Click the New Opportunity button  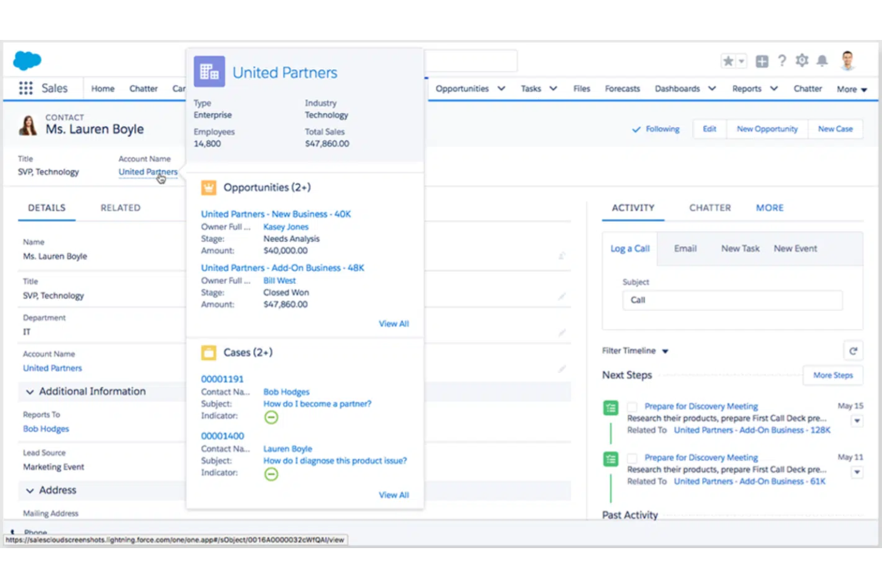767,129
